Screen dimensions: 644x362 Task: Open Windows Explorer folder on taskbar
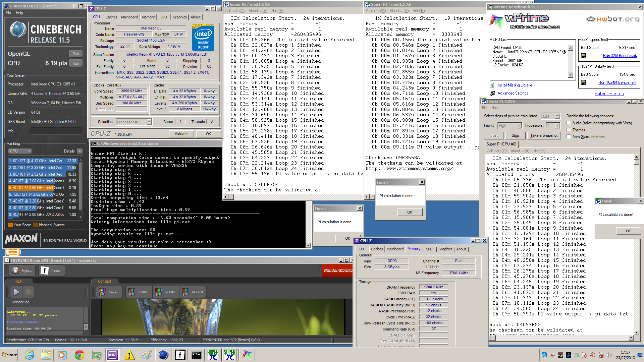(x=46, y=355)
